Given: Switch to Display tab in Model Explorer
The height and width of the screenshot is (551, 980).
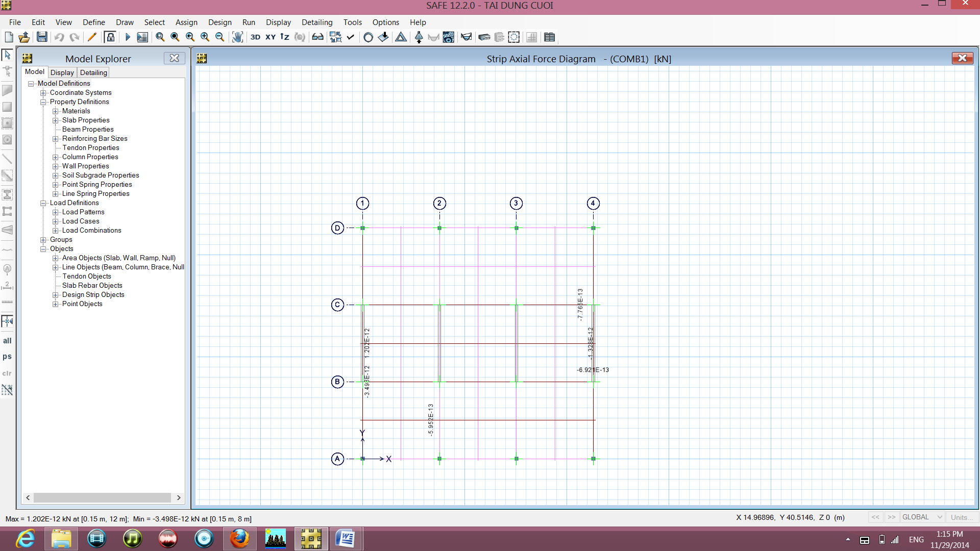Looking at the screenshot, I should pyautogui.click(x=62, y=72).
